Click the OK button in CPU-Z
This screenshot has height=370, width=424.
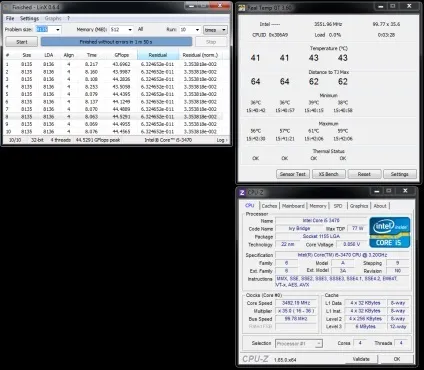(x=397, y=359)
